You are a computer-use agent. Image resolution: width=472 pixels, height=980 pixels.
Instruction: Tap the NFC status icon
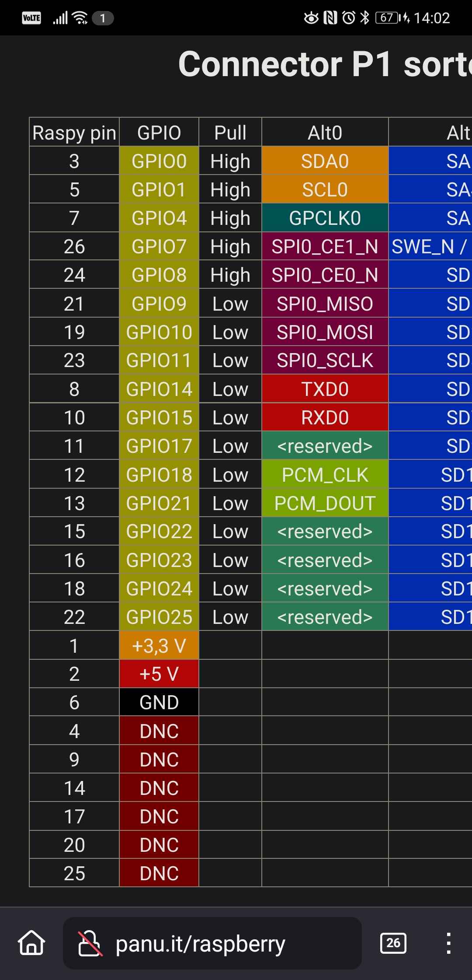click(x=330, y=18)
